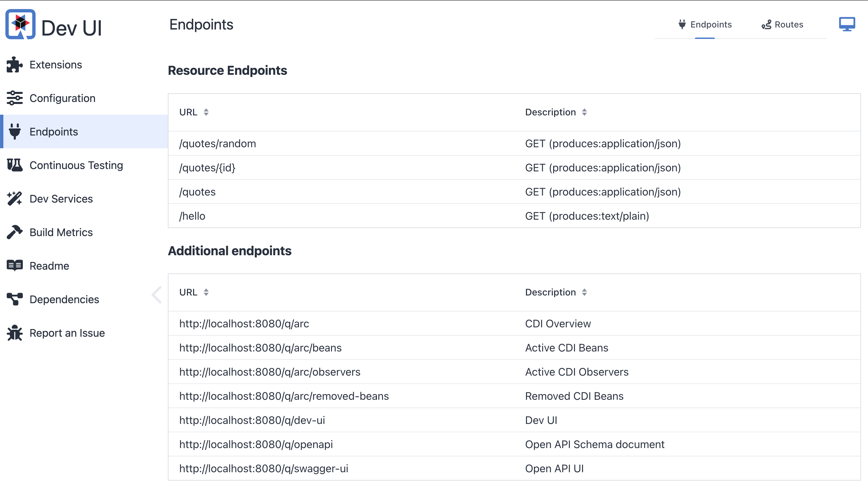The width and height of the screenshot is (868, 491).
Task: Switch to the Routes tab
Action: [x=782, y=24]
